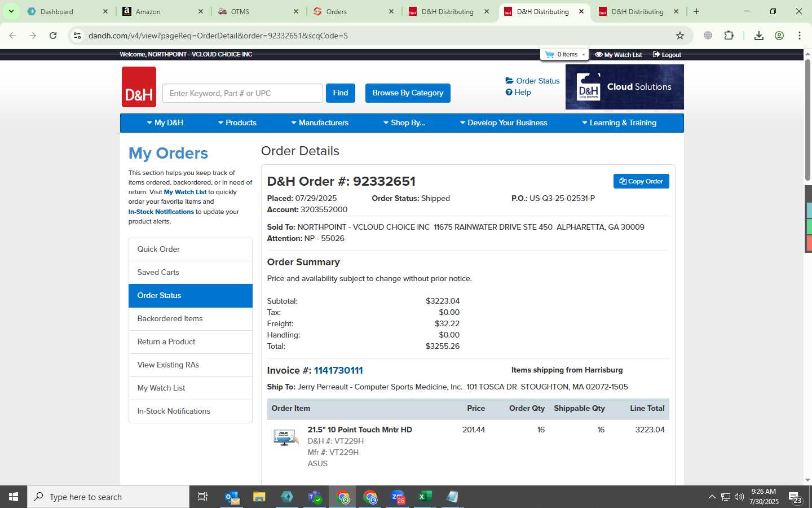Open Task View on the taskbar

[x=203, y=497]
